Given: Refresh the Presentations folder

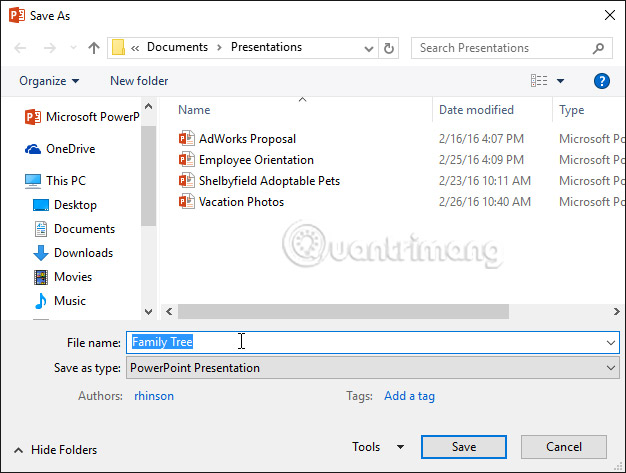Looking at the screenshot, I should 388,48.
